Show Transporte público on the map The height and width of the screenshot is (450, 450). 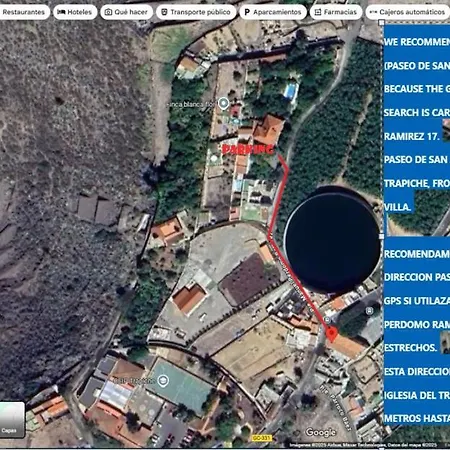pos(196,12)
